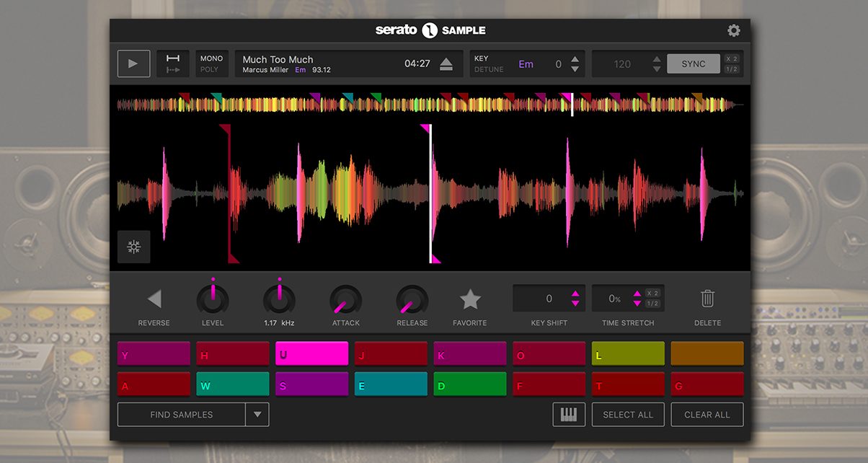Eject the loaded track Much Too Much
868x463 pixels.
448,63
